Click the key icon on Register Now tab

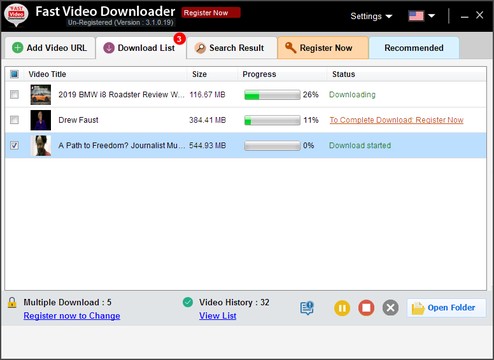point(290,48)
